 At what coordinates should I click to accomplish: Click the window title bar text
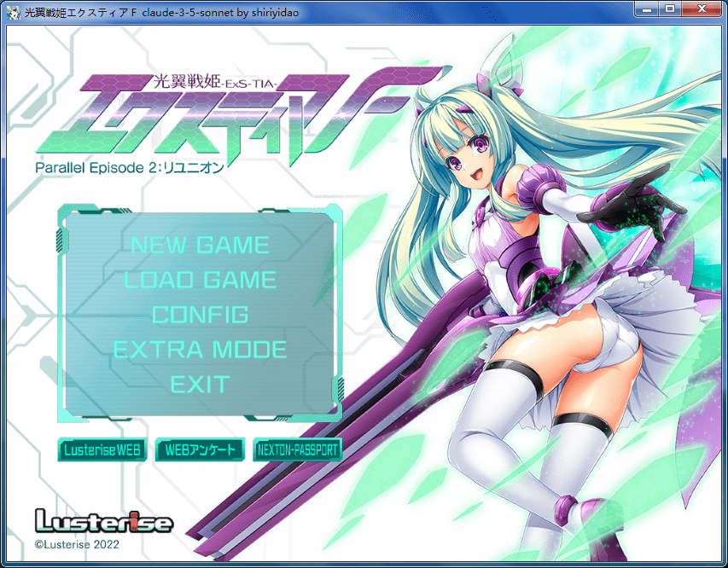162,9
